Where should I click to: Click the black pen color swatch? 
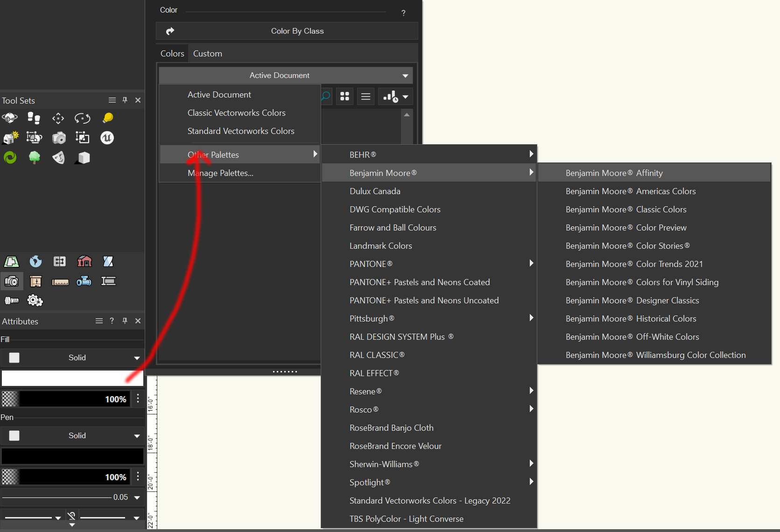(72, 456)
